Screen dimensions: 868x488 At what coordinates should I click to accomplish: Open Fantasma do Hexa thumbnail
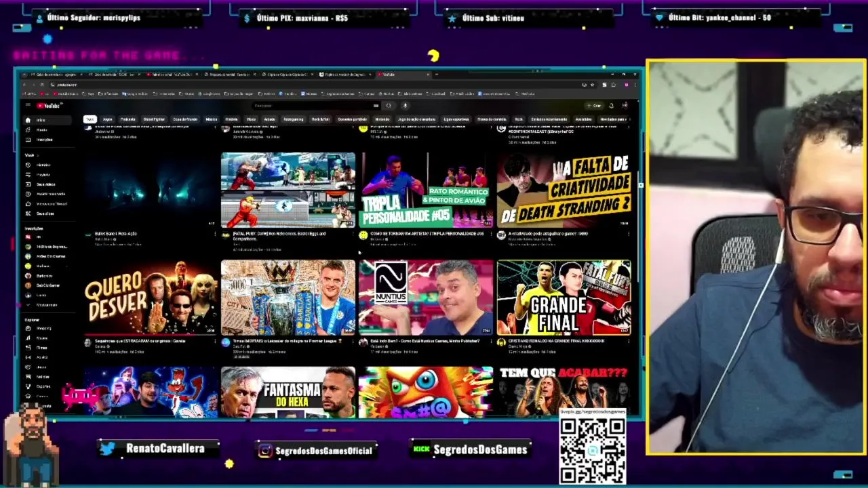288,392
